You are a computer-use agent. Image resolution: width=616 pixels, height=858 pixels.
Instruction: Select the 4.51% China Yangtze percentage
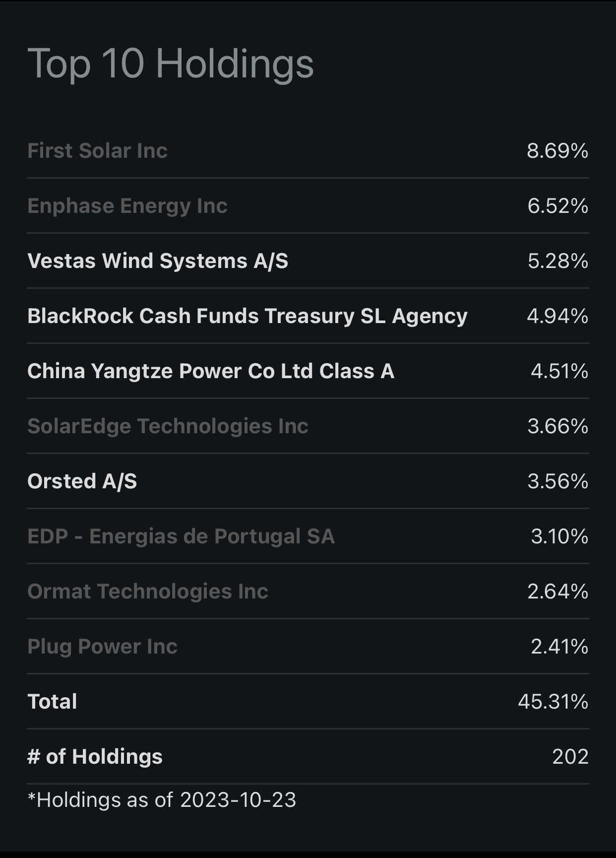(x=559, y=371)
